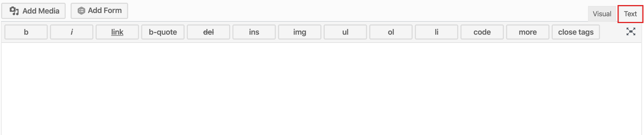Insert a list item with li
This screenshot has height=135, width=644.
pos(436,32)
